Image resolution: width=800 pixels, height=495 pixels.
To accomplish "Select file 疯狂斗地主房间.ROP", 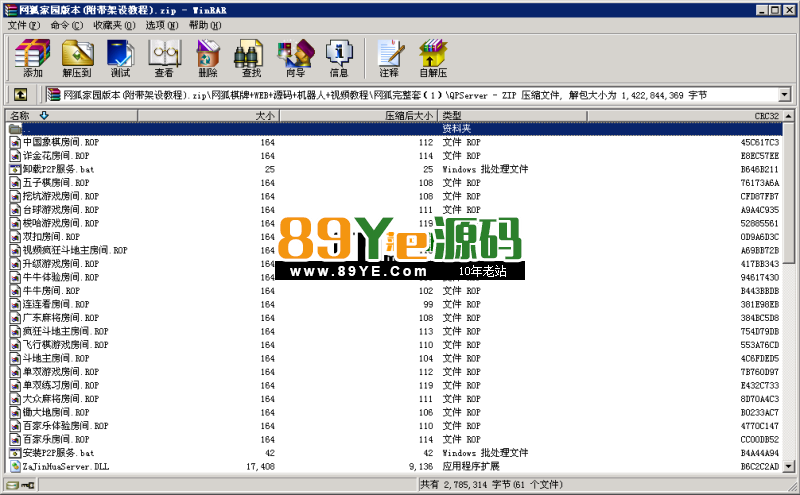I will click(x=65, y=331).
